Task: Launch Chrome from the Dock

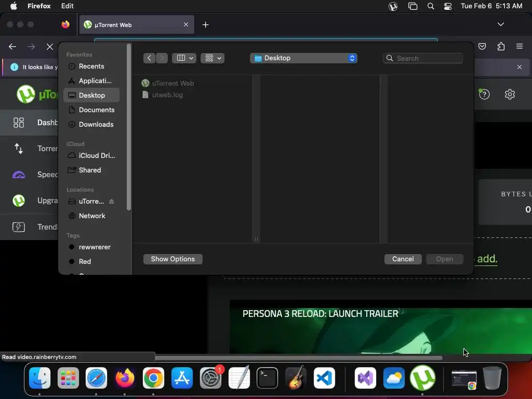Action: pyautogui.click(x=153, y=378)
